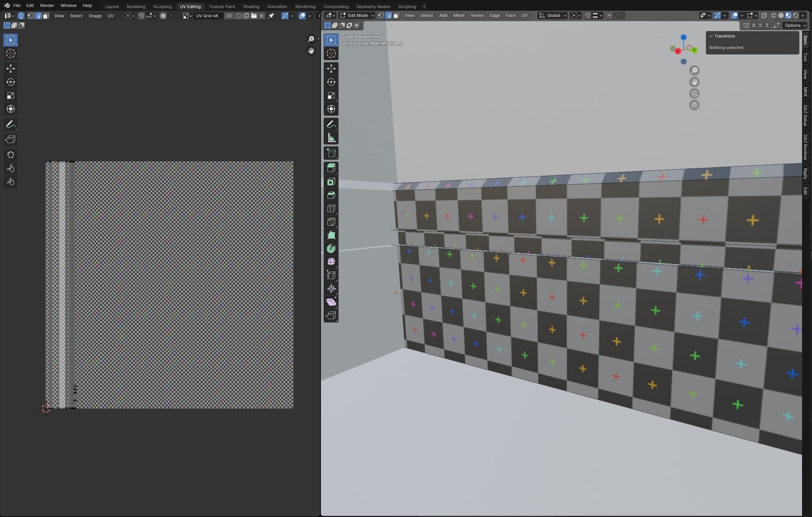Open the Global transform orientation dropdown
812x517 pixels.
(x=553, y=15)
